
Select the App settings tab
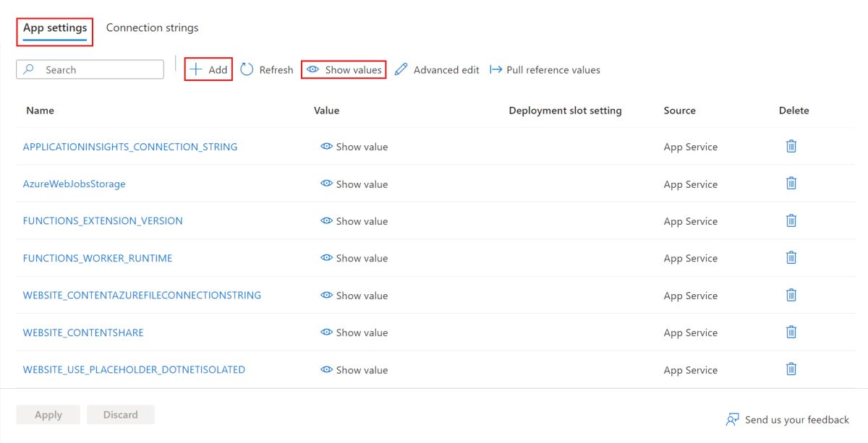click(x=54, y=27)
